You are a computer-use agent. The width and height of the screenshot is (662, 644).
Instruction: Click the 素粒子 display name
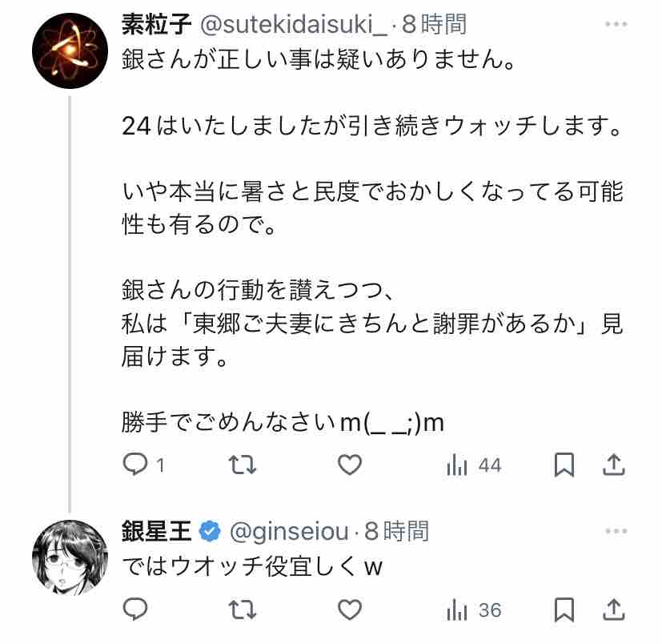tap(156, 25)
